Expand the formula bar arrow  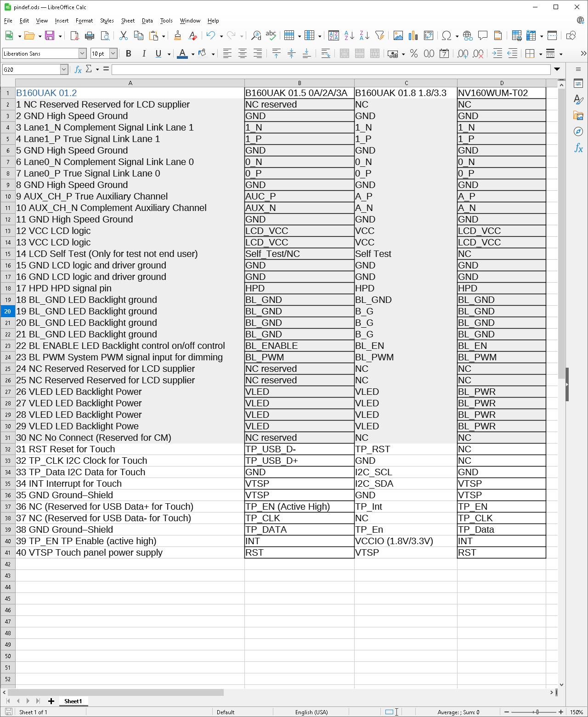tap(557, 69)
